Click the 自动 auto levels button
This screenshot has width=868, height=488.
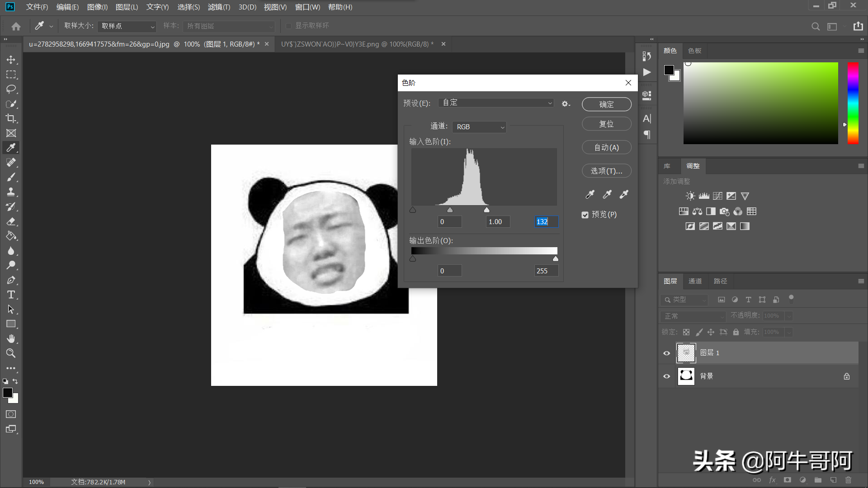(x=606, y=147)
